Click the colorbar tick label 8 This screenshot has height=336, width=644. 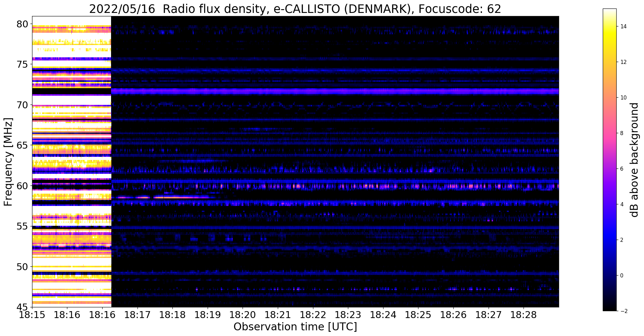(x=621, y=133)
